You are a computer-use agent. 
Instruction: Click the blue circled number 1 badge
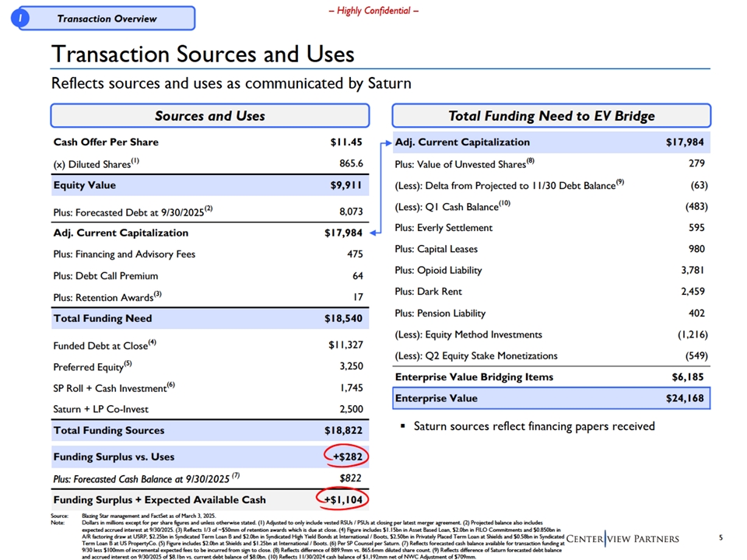tap(21, 18)
